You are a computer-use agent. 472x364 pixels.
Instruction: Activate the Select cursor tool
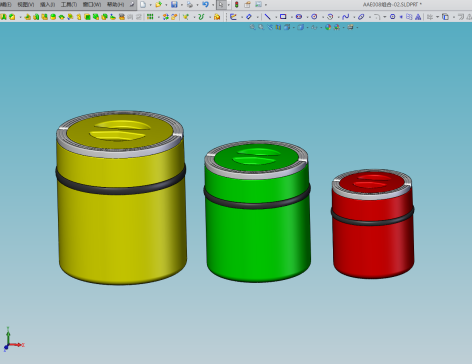[221, 5]
